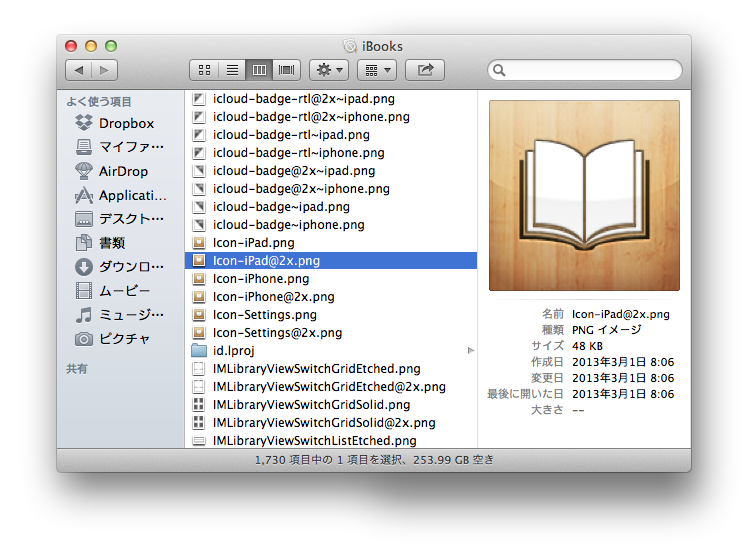Click the Finder search field
The height and width of the screenshot is (551, 748).
585,70
